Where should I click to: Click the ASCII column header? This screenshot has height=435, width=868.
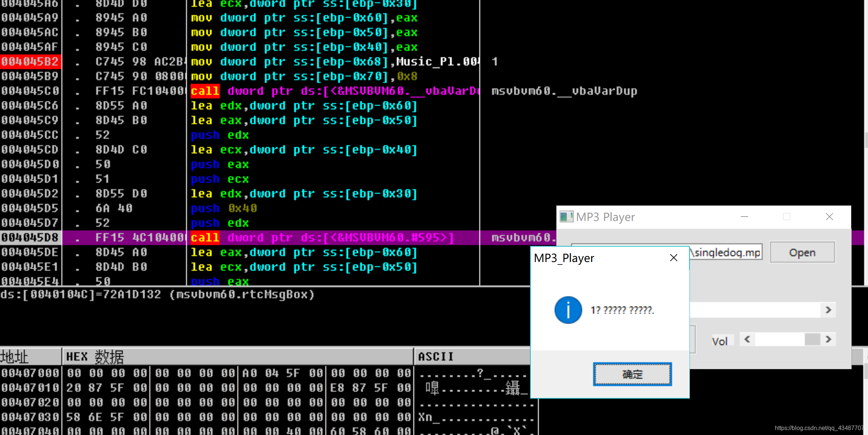[435, 357]
